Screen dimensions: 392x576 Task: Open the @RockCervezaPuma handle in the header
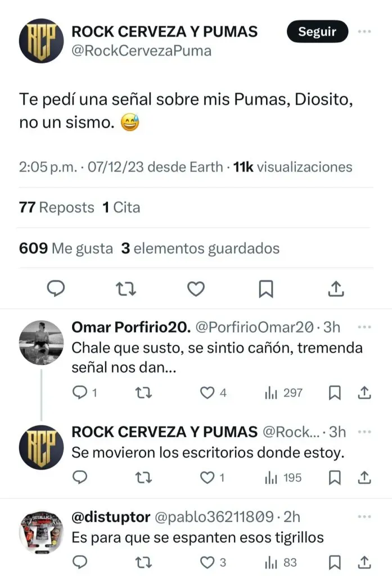[141, 51]
